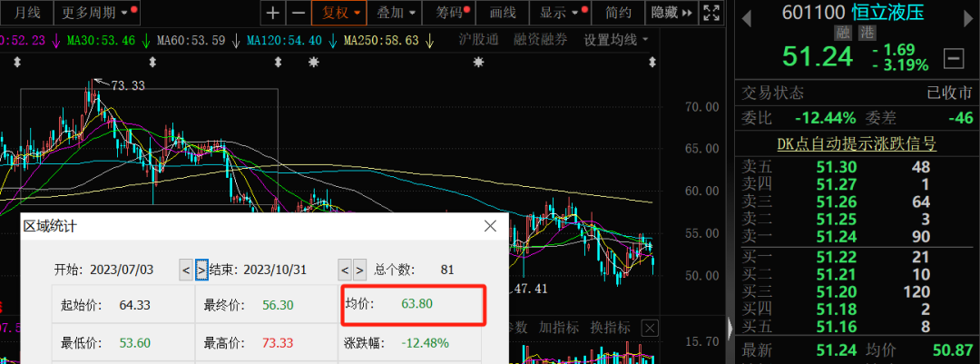Toggle 简约 simple view mode

coord(618,13)
